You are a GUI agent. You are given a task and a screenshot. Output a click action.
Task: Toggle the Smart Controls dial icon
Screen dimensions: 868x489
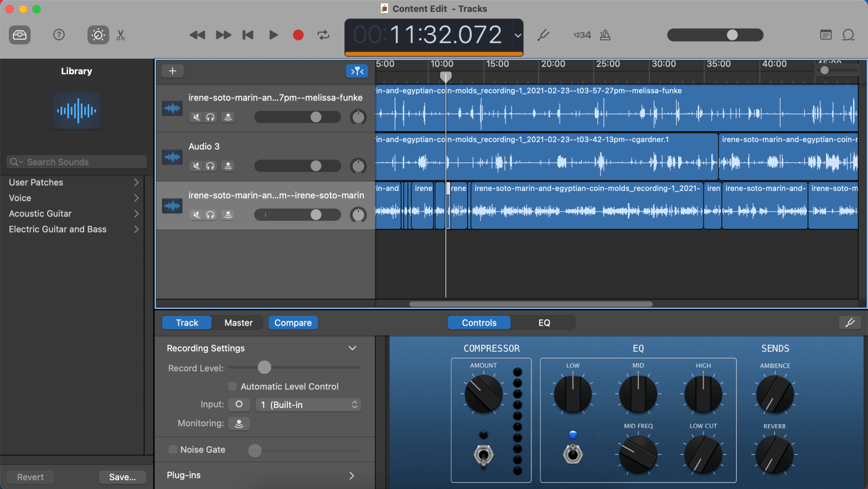click(x=98, y=35)
